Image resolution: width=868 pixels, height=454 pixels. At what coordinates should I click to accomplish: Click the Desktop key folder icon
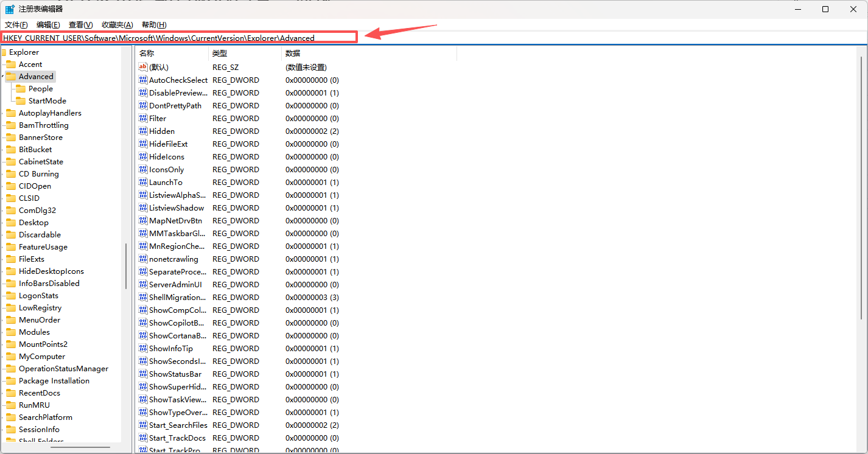[11, 223]
